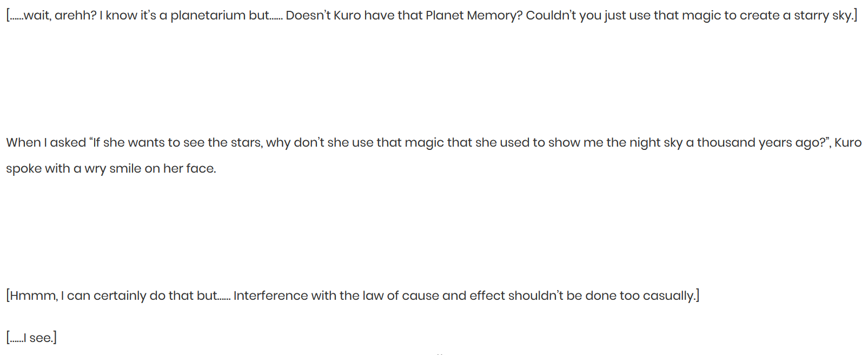Viewport: 868px width, 355px height.
Task: Click on the words "starry sky"
Action: 823,16
